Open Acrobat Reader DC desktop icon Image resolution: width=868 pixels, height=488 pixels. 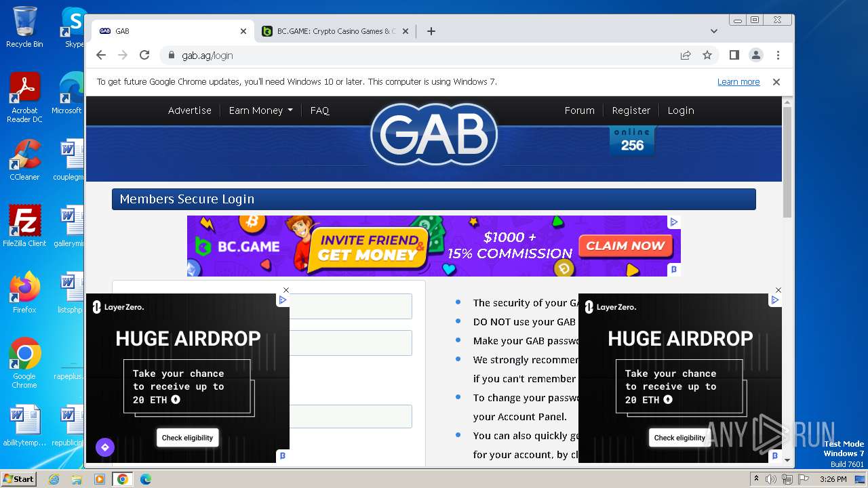tap(24, 98)
